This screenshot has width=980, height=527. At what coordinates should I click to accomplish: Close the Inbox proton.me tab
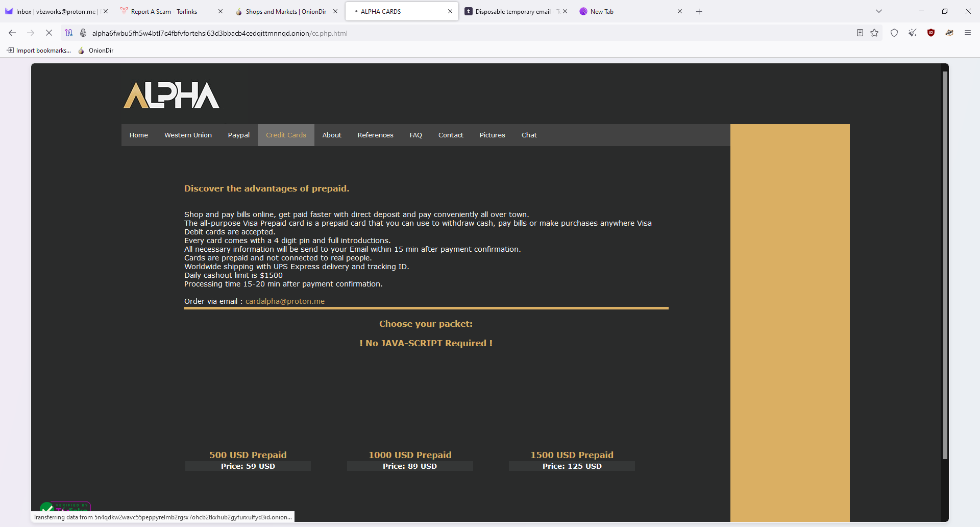pyautogui.click(x=106, y=11)
